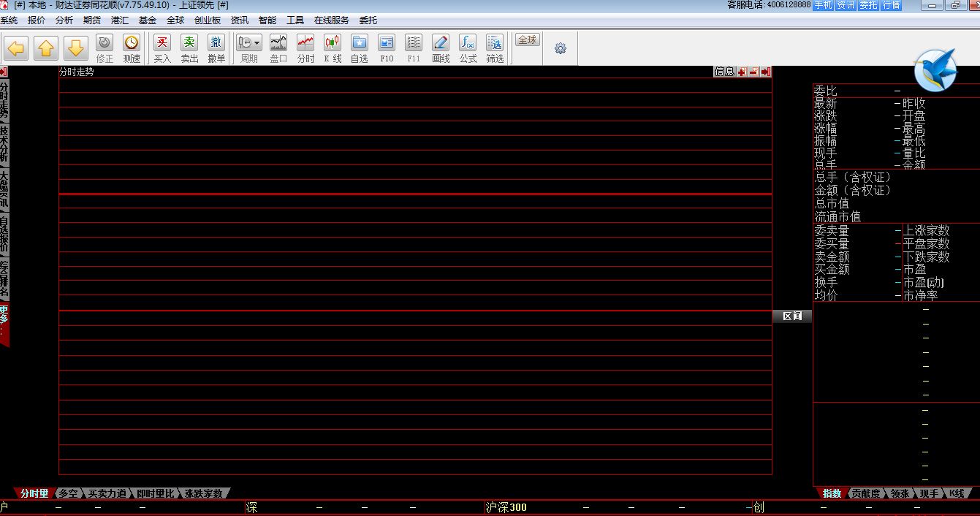Open the 智能 menu

(267, 20)
